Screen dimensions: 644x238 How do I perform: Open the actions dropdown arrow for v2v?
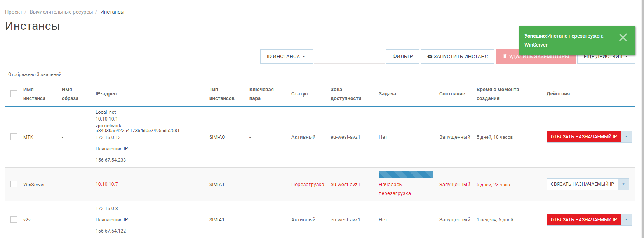click(626, 220)
